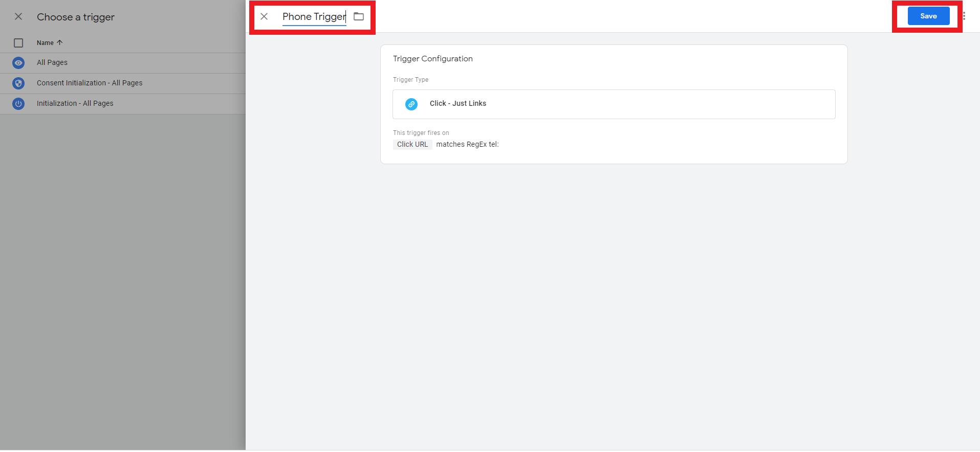Close the Phone Trigger editor
This screenshot has width=980, height=452.
click(264, 16)
